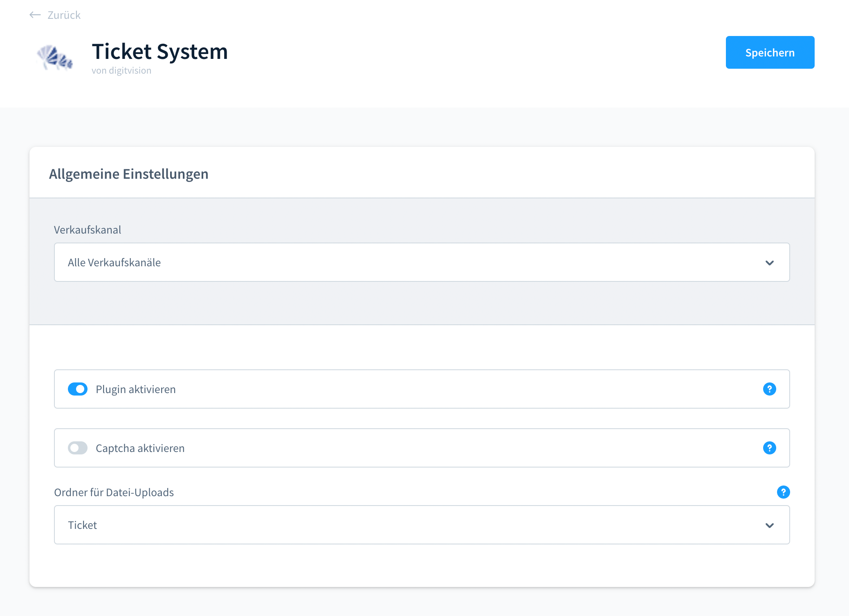Click the Plugin aktivieren label text
Screen dimensions: 849x616
tap(136, 389)
